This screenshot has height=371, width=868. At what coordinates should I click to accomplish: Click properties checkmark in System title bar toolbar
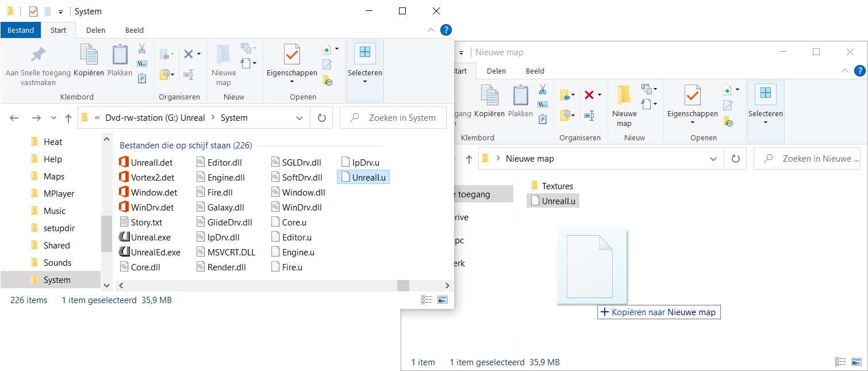click(x=33, y=11)
